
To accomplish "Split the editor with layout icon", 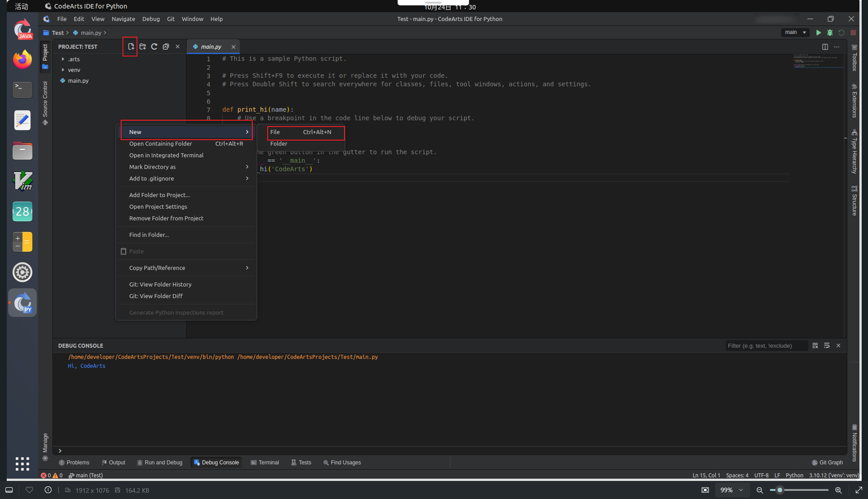I will (825, 47).
